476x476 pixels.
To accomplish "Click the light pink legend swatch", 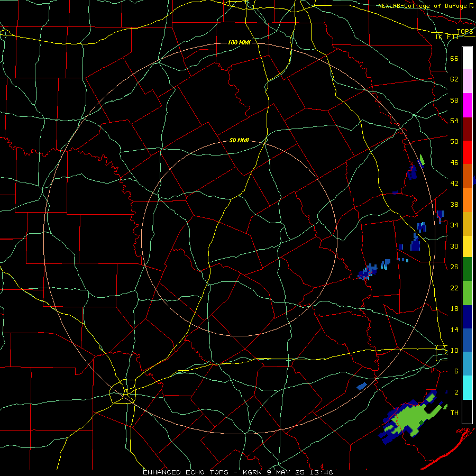I will click(x=467, y=81).
